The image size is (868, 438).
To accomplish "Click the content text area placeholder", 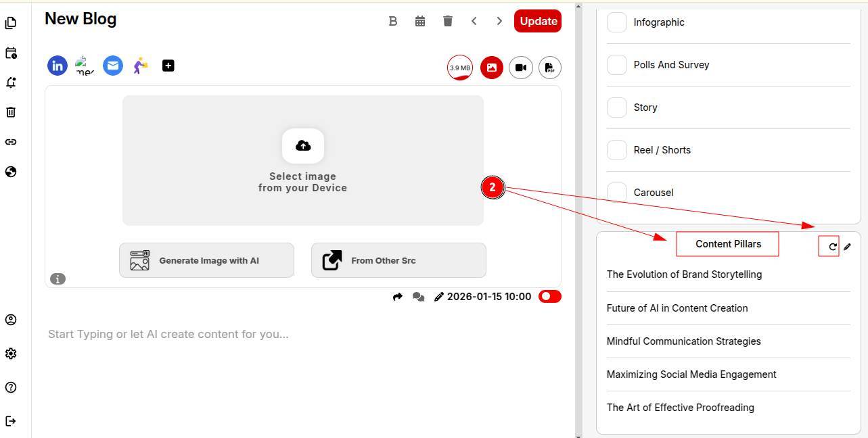I will point(168,334).
